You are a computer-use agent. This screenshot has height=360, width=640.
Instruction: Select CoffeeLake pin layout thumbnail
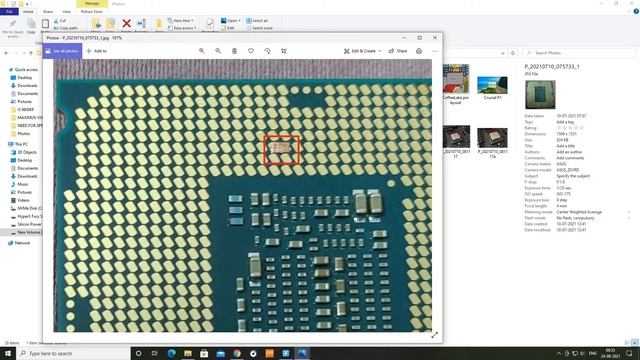[x=456, y=84]
